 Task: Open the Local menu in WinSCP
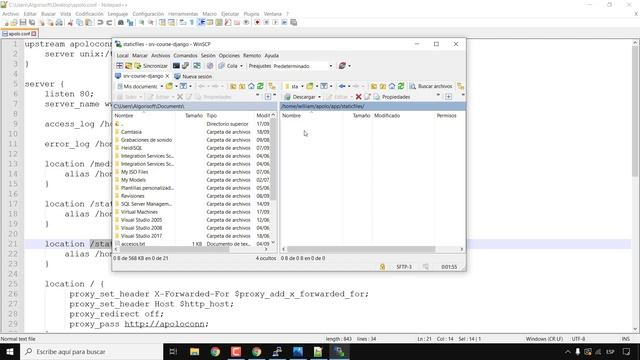click(122, 56)
